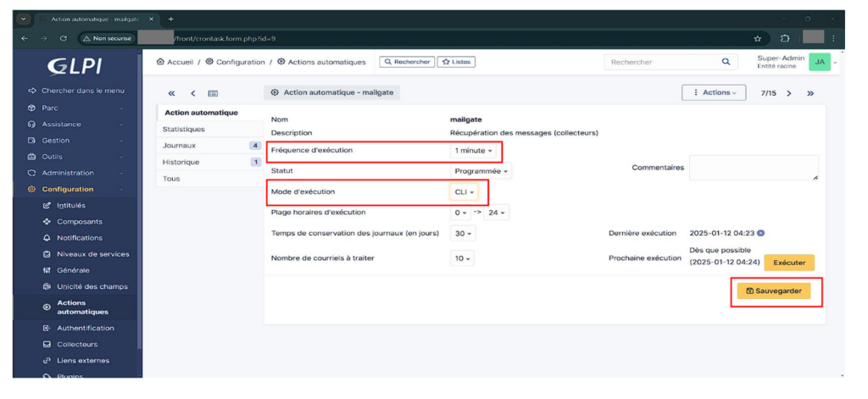Bookmark this page with star icon
Screen dimensions: 868x399
pos(757,38)
